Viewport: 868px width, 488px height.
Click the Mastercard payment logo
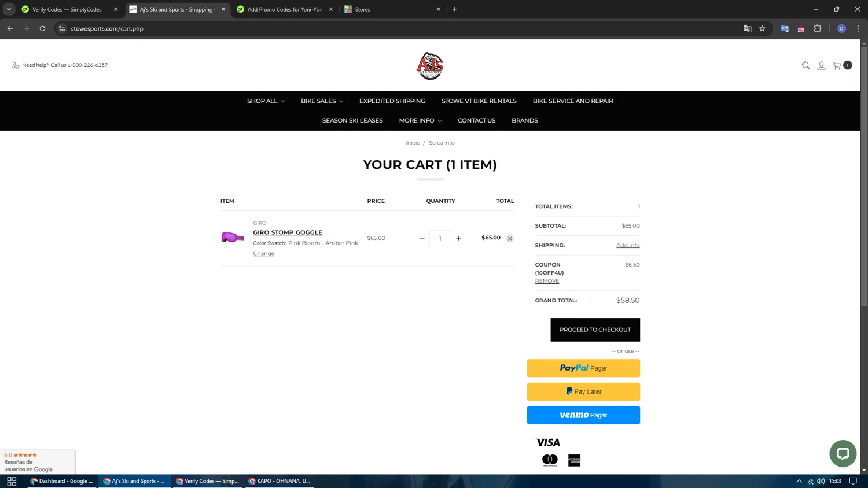(x=550, y=460)
